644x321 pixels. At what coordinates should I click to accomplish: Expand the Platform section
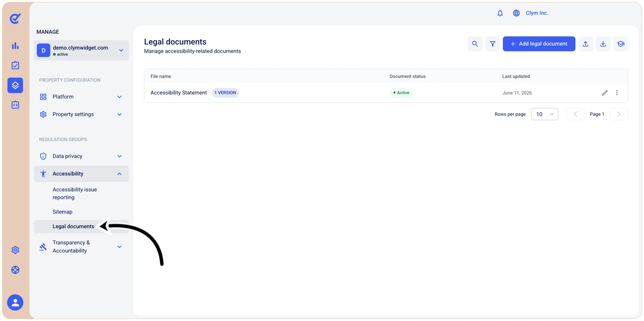[81, 97]
